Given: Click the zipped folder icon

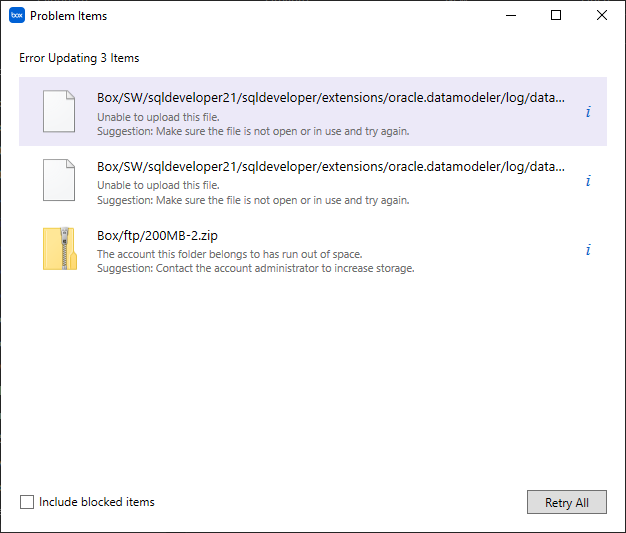Looking at the screenshot, I should pyautogui.click(x=59, y=249).
